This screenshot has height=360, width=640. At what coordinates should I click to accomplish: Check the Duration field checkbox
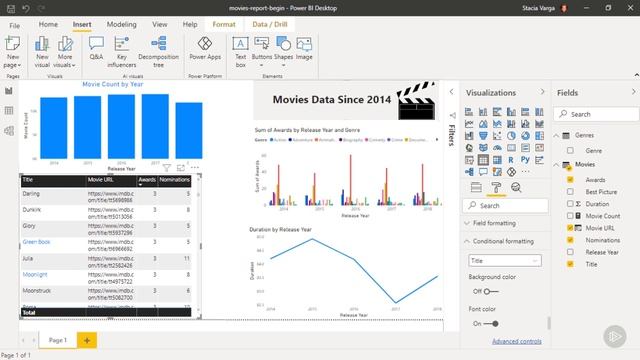[x=570, y=204]
